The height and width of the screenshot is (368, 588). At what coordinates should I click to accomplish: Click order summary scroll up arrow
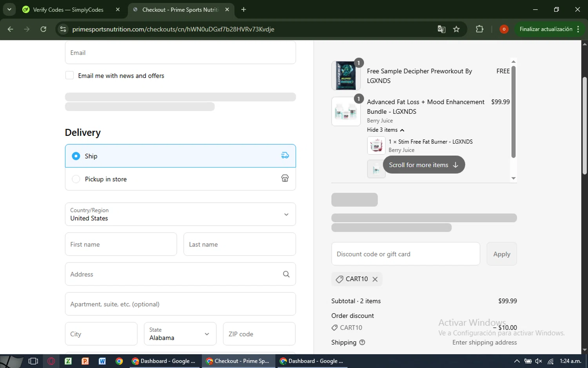514,62
